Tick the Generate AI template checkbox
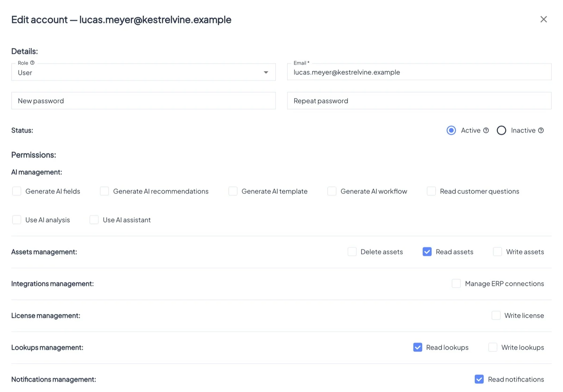Viewport: 563px width, 392px height. [233, 191]
